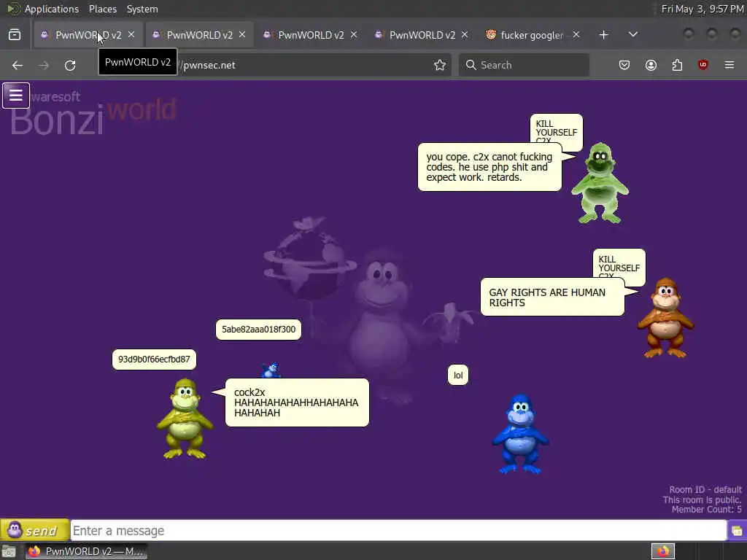
Task: Bookmark the page with the star icon
Action: click(440, 65)
